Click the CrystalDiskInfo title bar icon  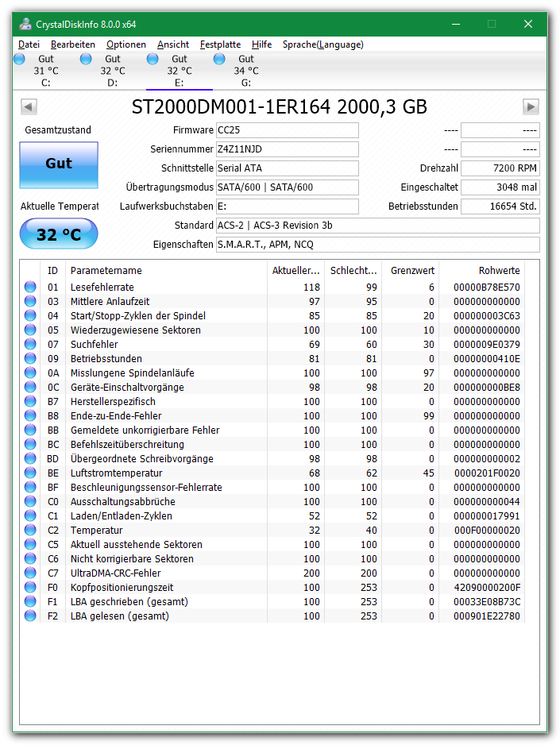click(x=25, y=25)
